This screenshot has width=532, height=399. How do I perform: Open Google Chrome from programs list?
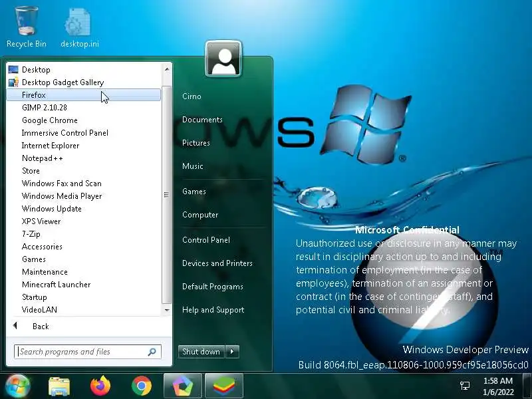83,120
